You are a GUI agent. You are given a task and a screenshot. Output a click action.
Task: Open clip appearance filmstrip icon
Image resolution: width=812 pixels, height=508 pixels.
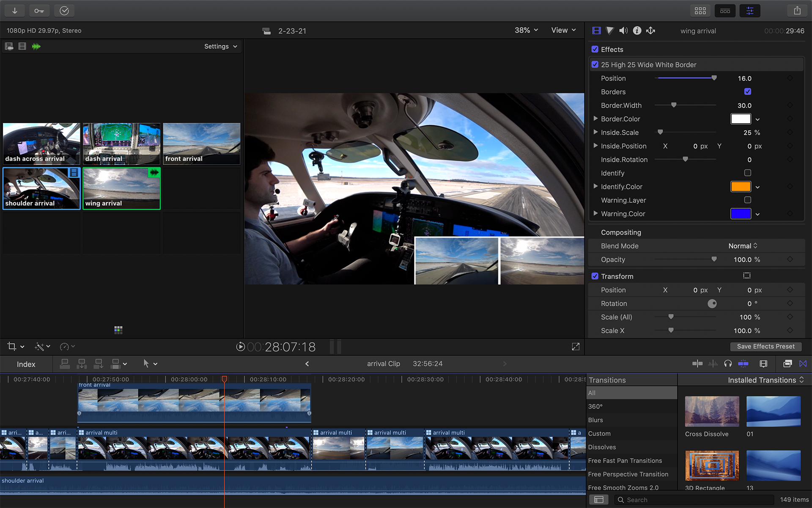(763, 364)
